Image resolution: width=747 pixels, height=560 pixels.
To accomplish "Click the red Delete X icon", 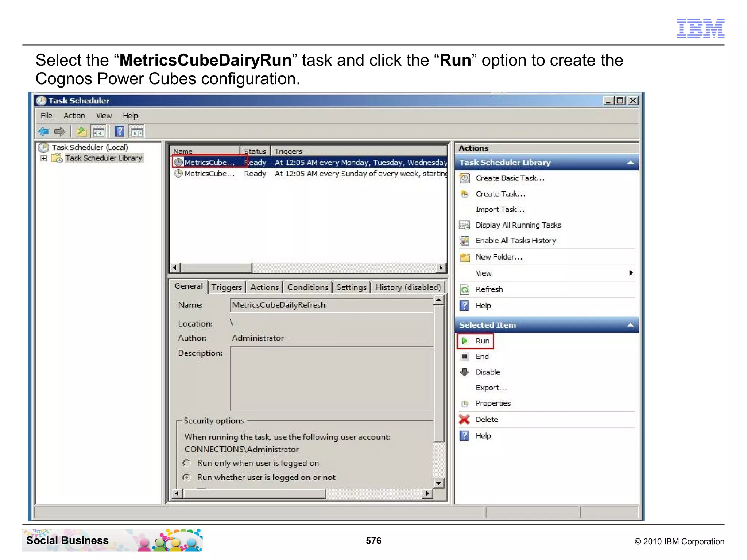I will click(464, 420).
